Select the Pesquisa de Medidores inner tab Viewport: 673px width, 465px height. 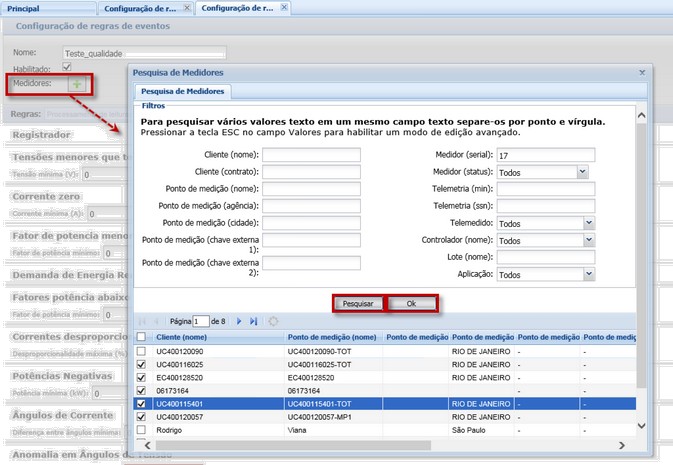click(x=183, y=91)
